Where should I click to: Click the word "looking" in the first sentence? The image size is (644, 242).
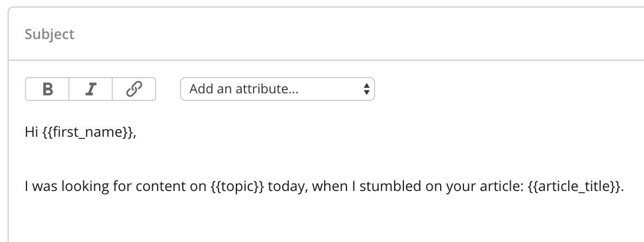coord(85,187)
